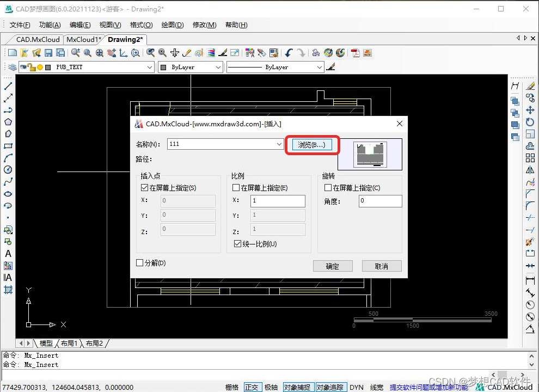Select the Circle tool
Image resolution: width=539 pixels, height=392 pixels.
[8, 169]
